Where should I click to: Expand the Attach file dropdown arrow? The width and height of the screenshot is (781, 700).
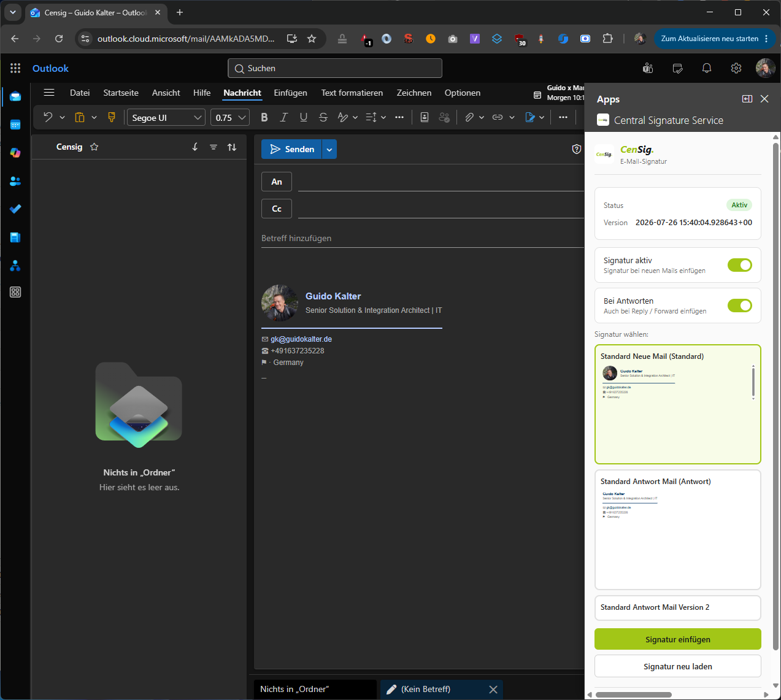pyautogui.click(x=482, y=117)
